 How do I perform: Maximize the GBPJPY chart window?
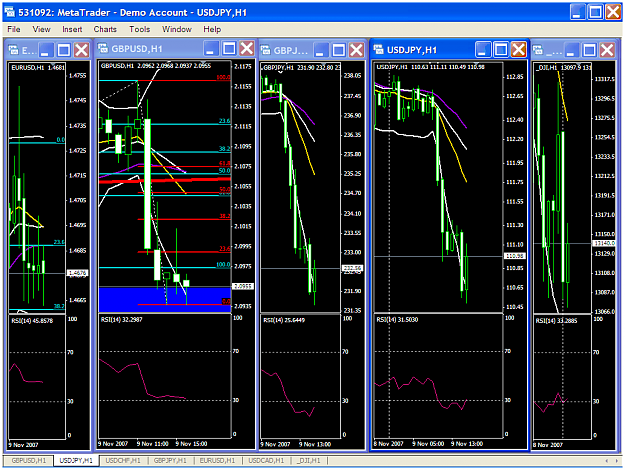pos(339,50)
